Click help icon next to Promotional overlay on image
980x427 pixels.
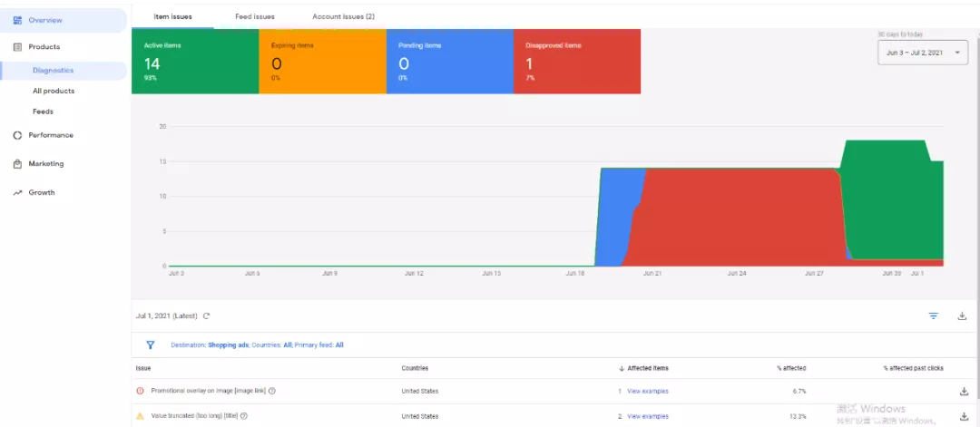click(272, 392)
